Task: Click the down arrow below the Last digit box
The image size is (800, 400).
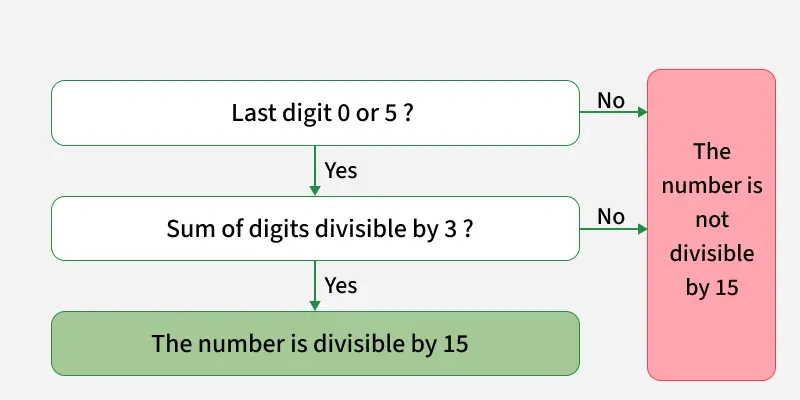Action: tap(316, 171)
